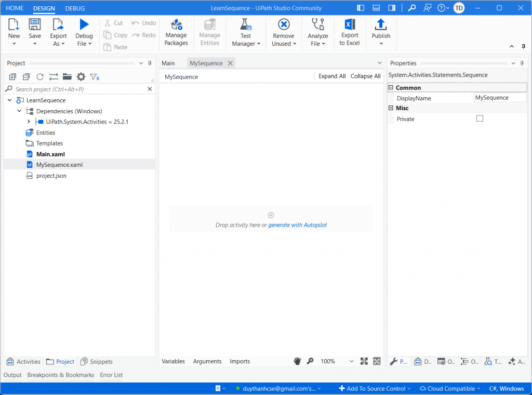Open the project folder in File Explorer
532x395 pixels.
(x=67, y=77)
